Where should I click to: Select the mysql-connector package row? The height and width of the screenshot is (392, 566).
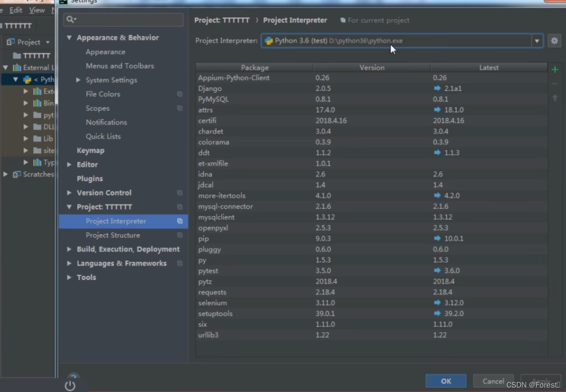click(372, 206)
